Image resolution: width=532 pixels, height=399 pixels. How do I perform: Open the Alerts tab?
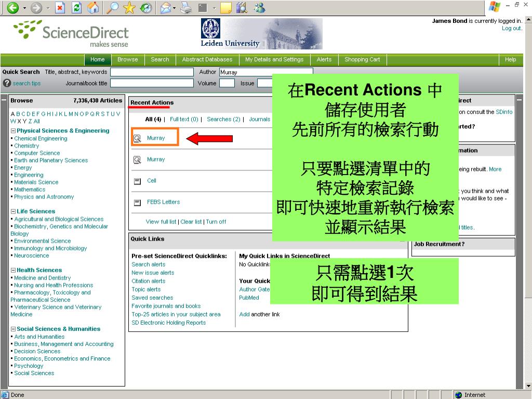324,59
